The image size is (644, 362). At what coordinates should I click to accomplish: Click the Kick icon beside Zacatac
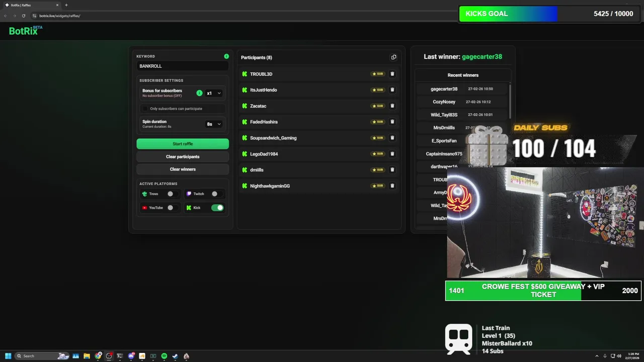coord(245,106)
